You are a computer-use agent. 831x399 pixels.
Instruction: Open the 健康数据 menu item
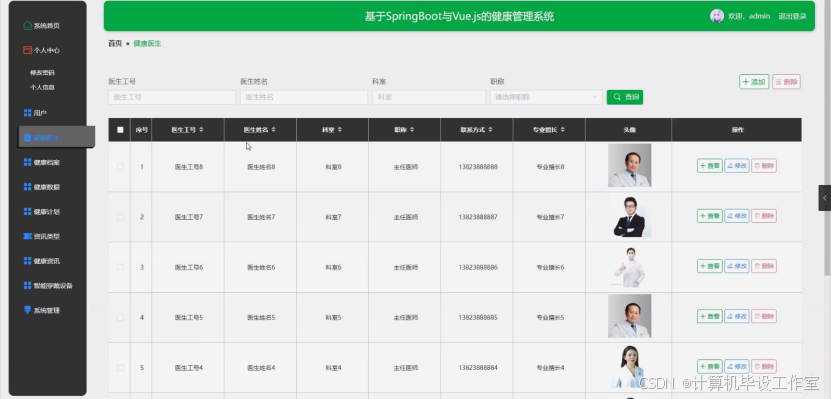pos(47,187)
